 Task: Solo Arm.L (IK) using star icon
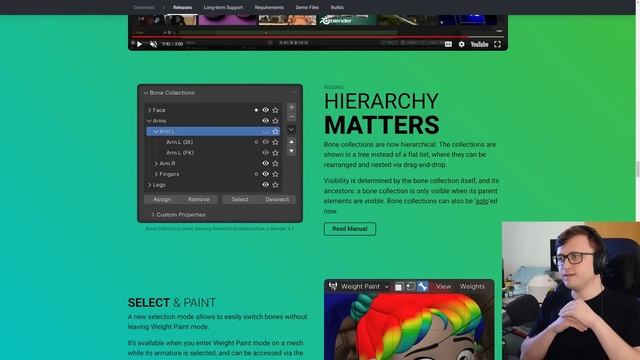coord(276,142)
